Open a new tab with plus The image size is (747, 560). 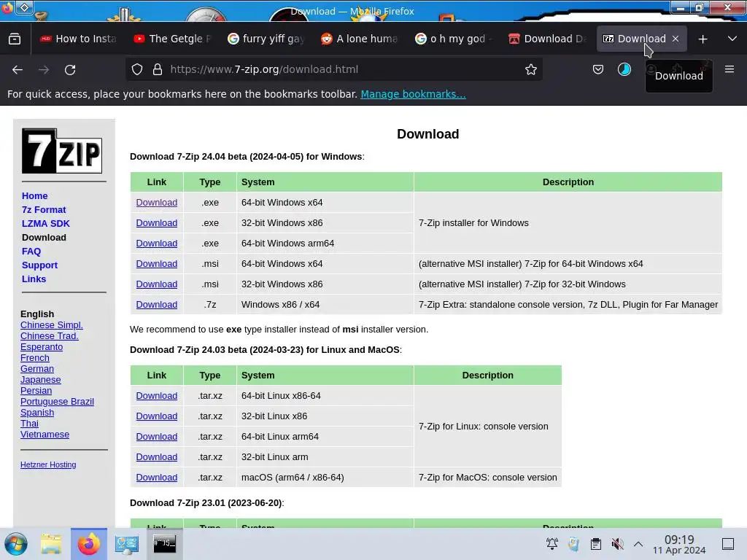point(703,39)
